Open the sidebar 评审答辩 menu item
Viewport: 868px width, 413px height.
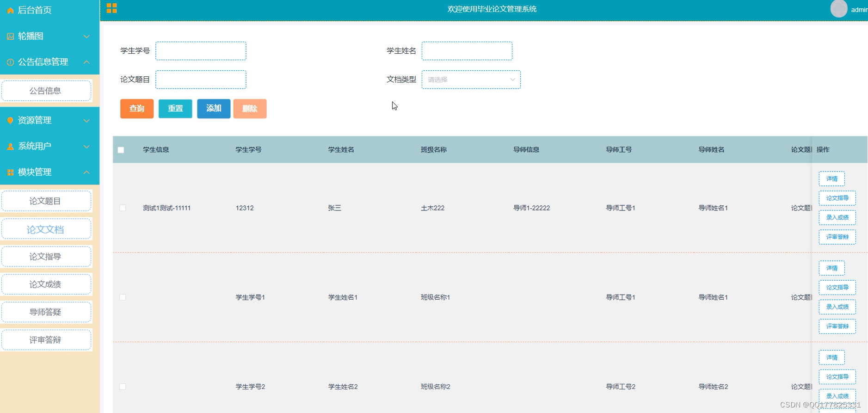pyautogui.click(x=46, y=340)
